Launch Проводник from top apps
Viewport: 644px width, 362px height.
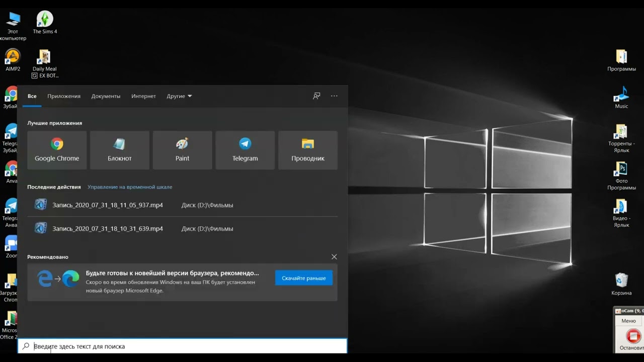pyautogui.click(x=308, y=150)
